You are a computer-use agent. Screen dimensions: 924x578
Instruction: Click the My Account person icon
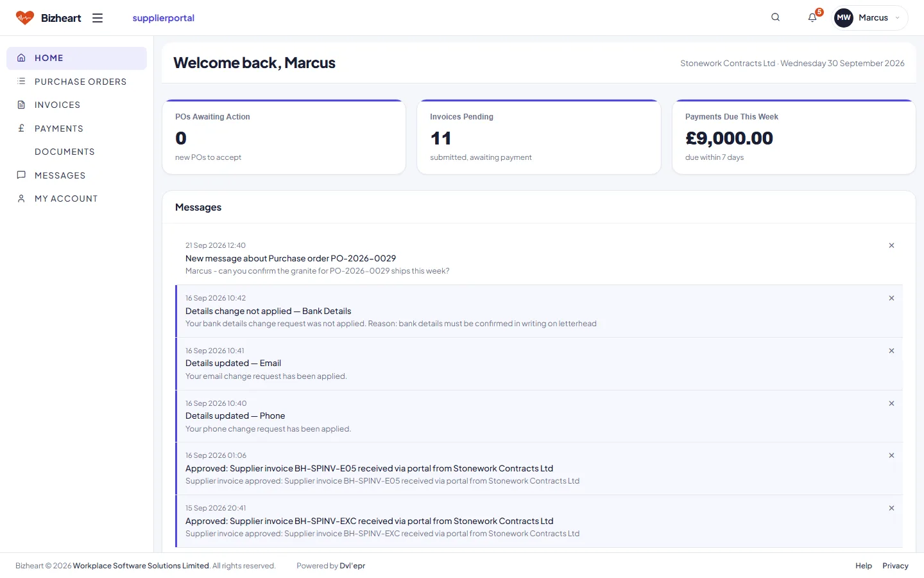point(21,198)
